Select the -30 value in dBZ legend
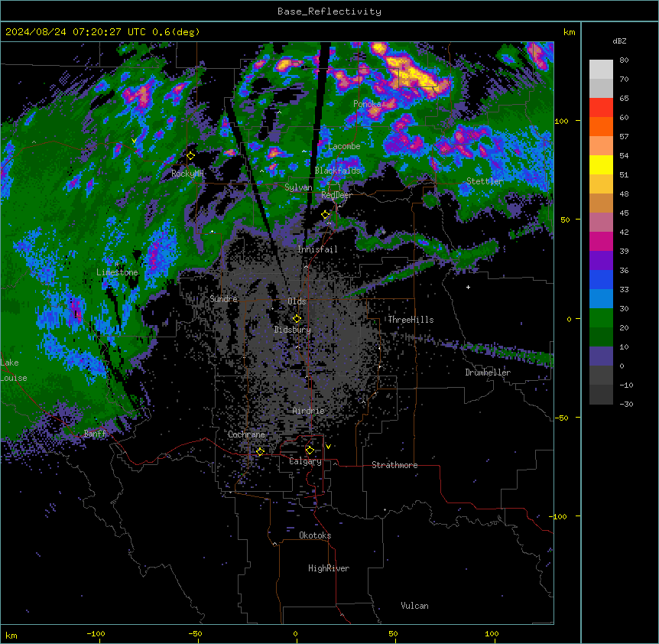The image size is (659, 644). (626, 404)
